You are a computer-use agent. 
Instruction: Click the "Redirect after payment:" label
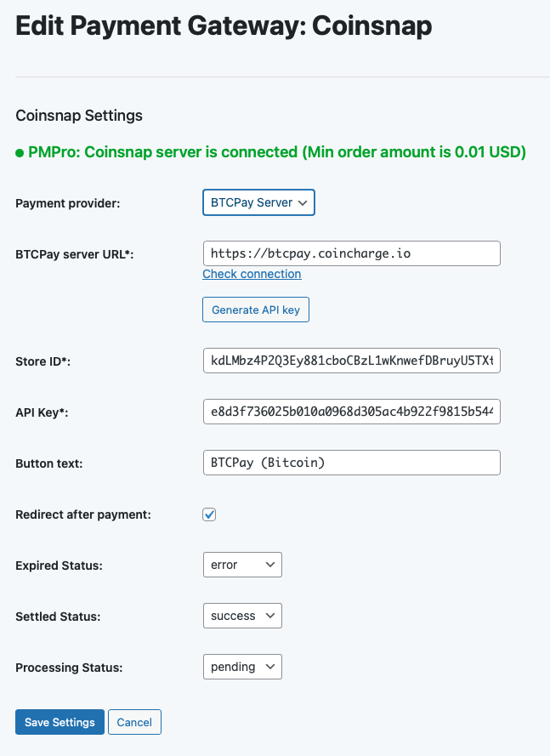(83, 514)
